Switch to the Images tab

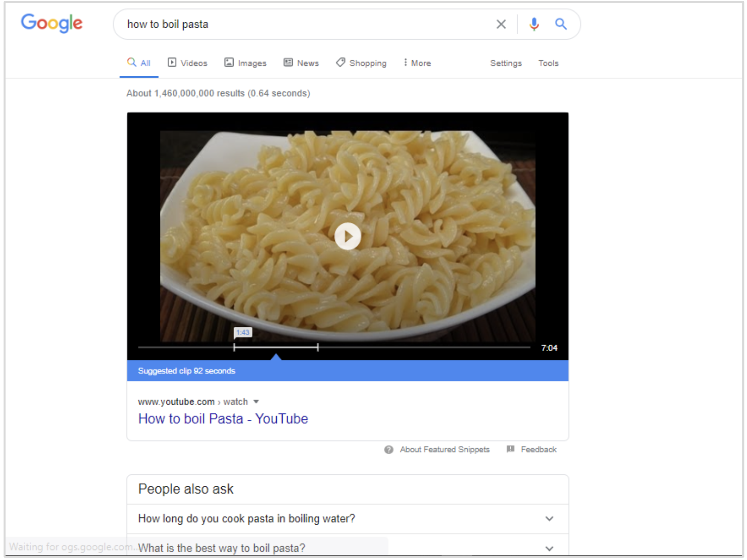246,63
